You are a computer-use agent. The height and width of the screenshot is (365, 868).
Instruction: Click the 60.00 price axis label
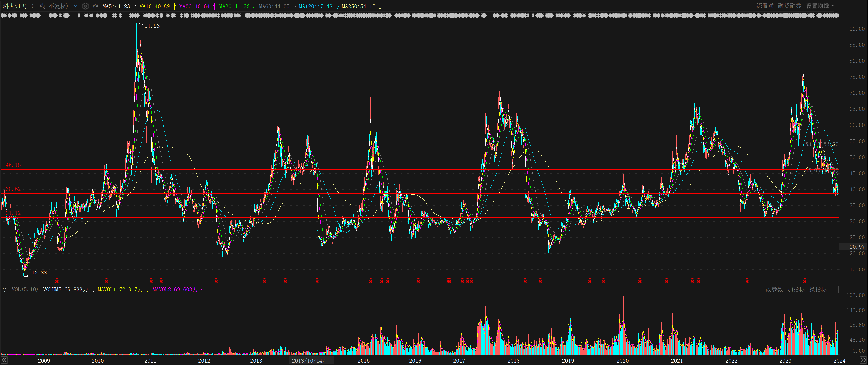pyautogui.click(x=857, y=125)
